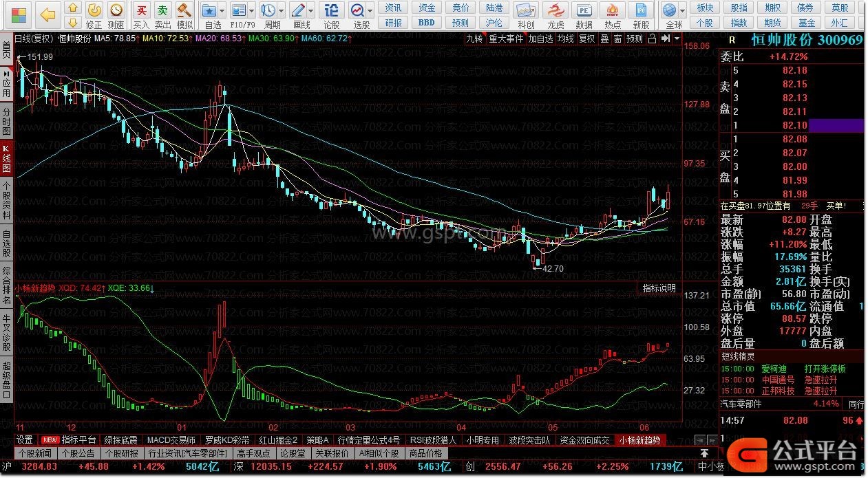The height and width of the screenshot is (478, 868).
Task: Click the 中国通号 急速拉升 alert row
Action: click(x=791, y=380)
